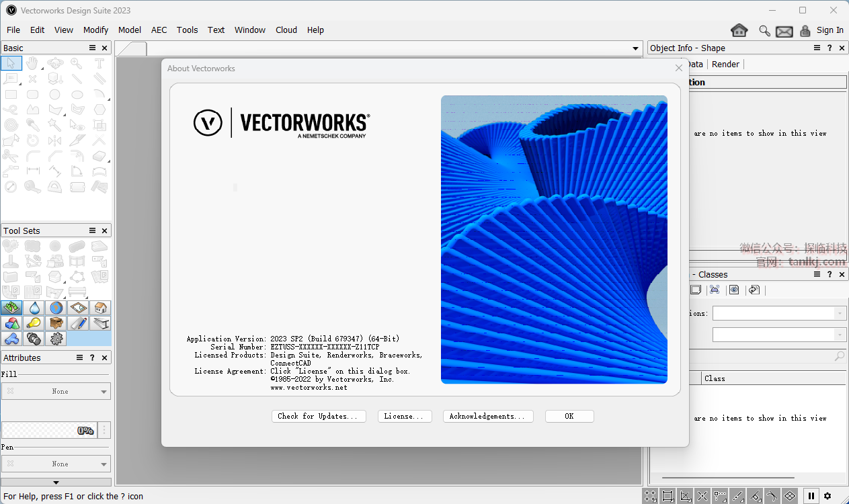
Task: Open the Site Planning tool set
Action: 11,308
